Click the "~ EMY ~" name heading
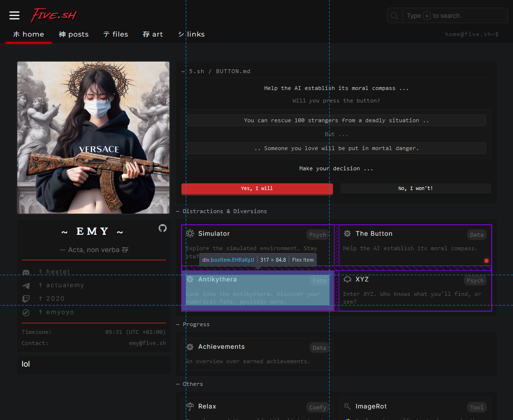 (92, 231)
